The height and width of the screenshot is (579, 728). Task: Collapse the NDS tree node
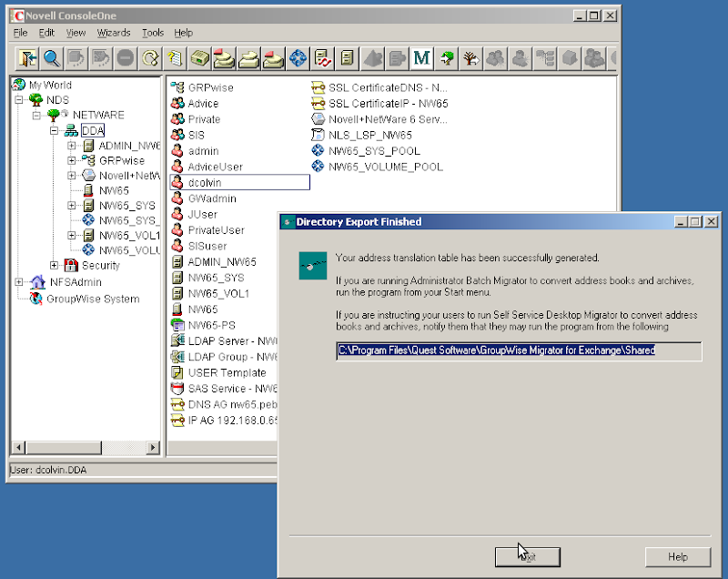pyautogui.click(x=19, y=100)
